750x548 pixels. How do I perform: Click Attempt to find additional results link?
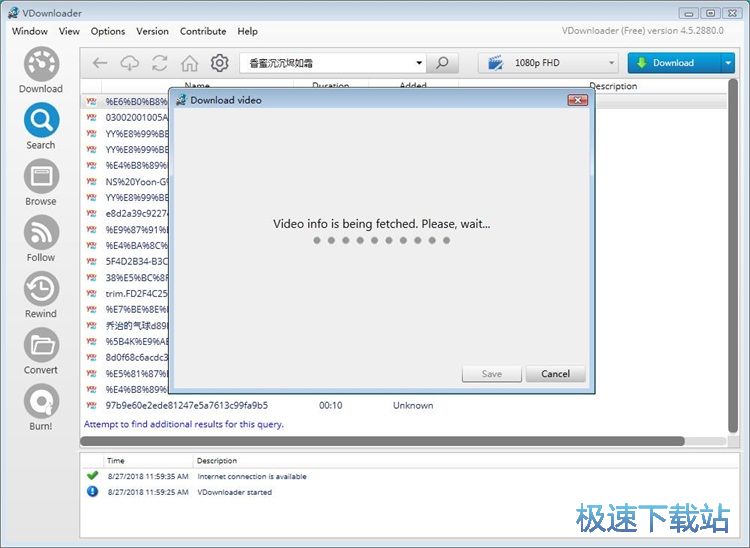point(184,424)
